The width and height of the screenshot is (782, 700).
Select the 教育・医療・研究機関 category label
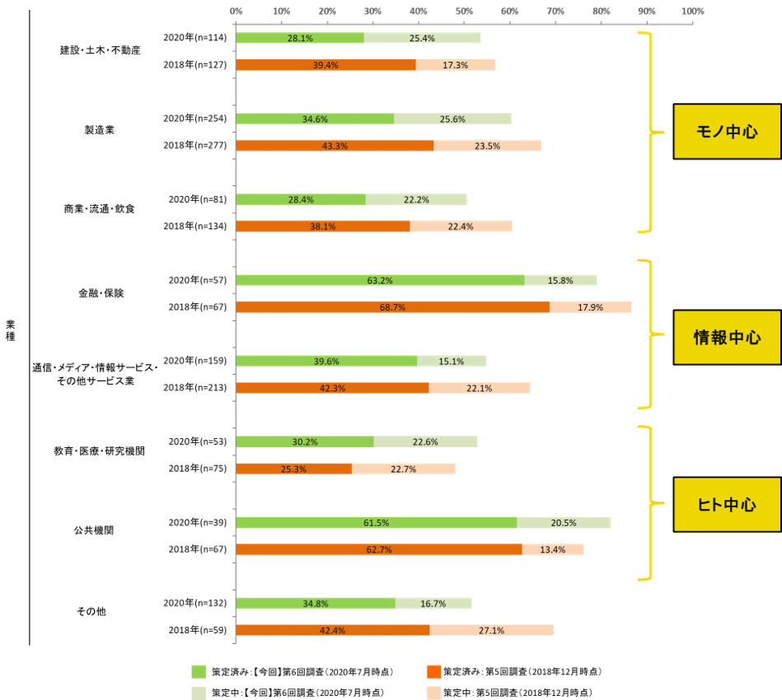[99, 451]
